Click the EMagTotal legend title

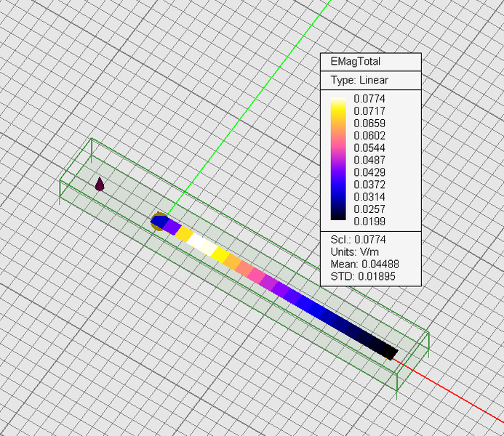(355, 61)
